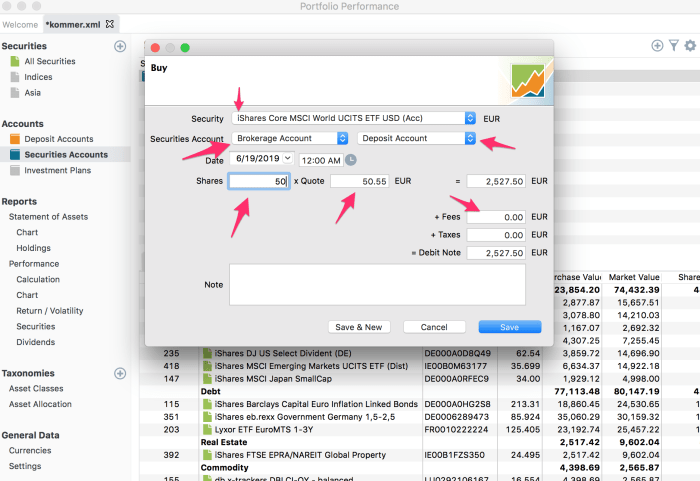Open Securities under Performance
This screenshot has height=481, width=700.
click(36, 326)
